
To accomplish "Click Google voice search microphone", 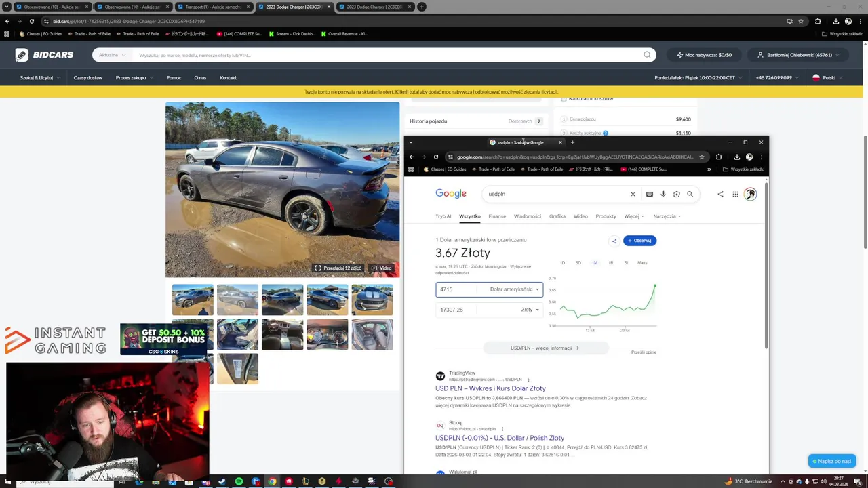I will [x=663, y=194].
